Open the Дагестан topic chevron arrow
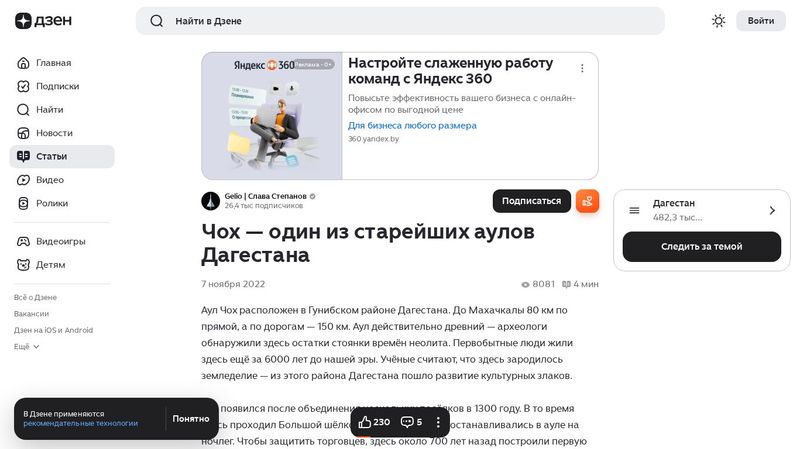Image resolution: width=800 pixels, height=449 pixels. coord(772,210)
